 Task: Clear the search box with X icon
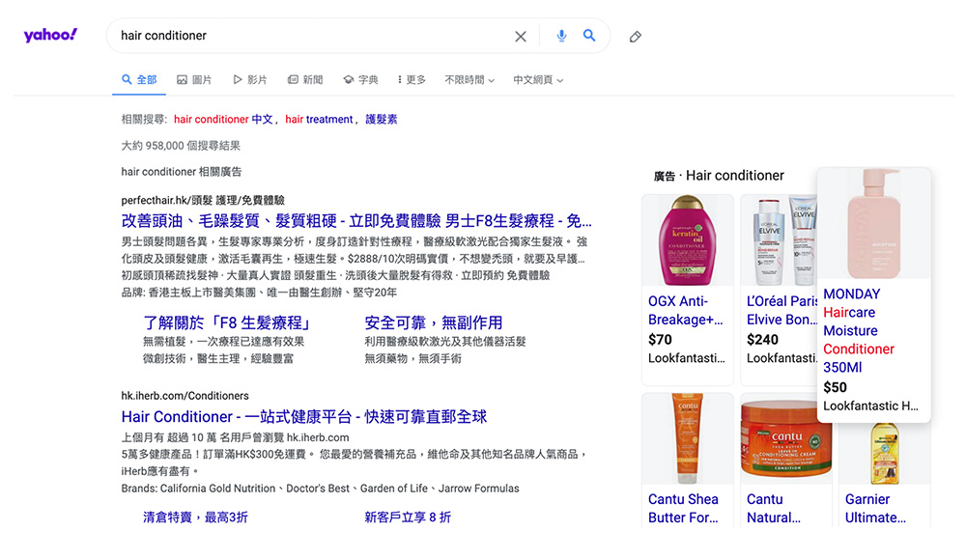point(521,37)
